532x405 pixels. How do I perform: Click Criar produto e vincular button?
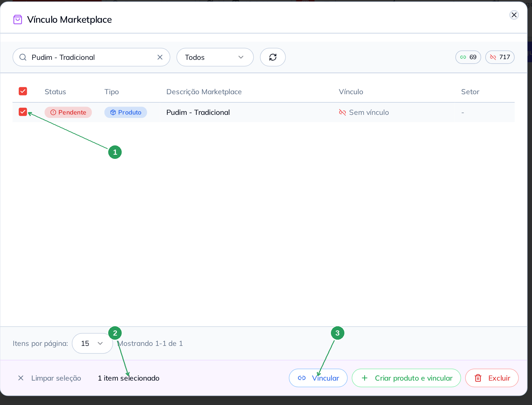pyautogui.click(x=406, y=378)
